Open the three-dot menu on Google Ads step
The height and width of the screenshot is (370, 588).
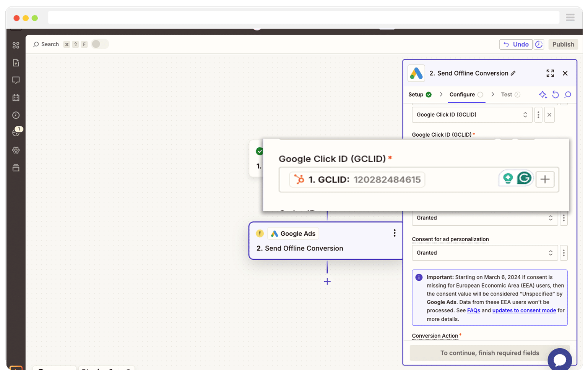(x=395, y=233)
